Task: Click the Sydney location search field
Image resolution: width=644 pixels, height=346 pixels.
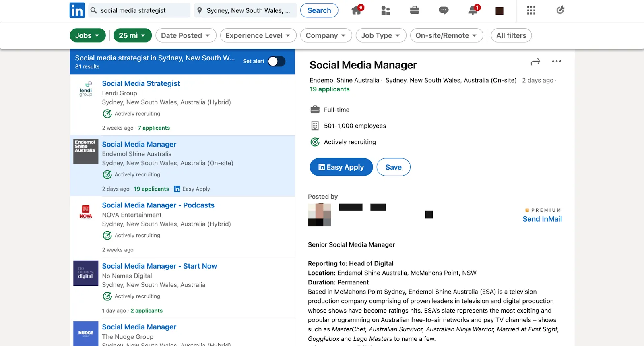Action: pos(246,10)
